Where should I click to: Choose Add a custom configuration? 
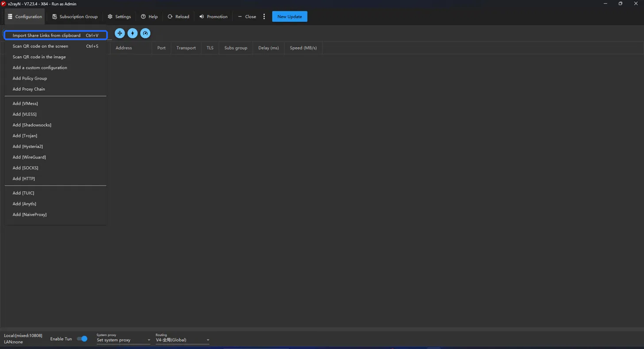click(55, 68)
